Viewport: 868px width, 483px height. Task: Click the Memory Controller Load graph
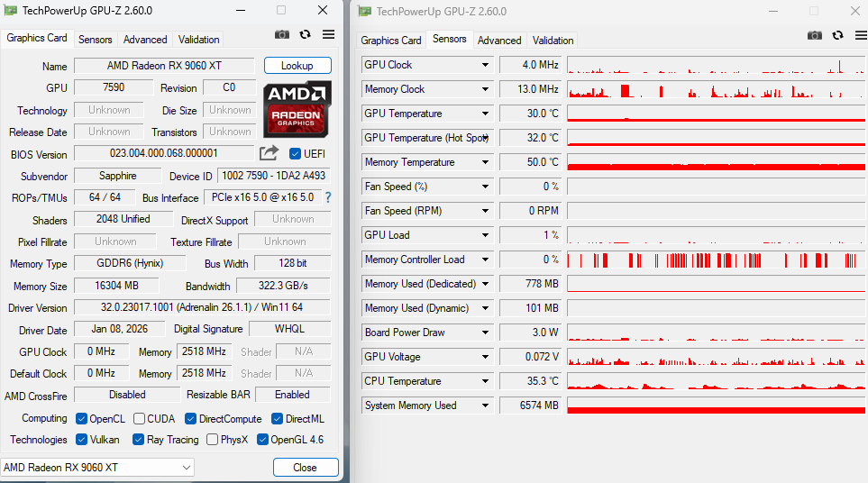(x=716, y=260)
